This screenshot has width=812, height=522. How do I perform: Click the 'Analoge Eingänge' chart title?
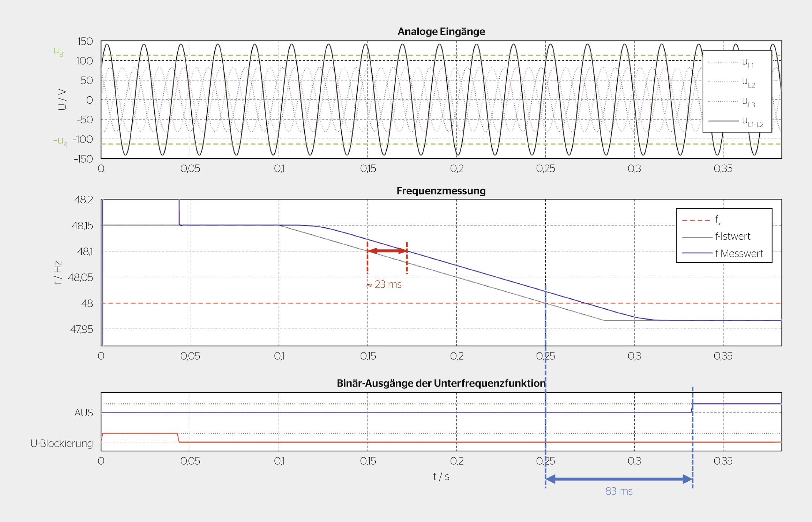(x=441, y=31)
